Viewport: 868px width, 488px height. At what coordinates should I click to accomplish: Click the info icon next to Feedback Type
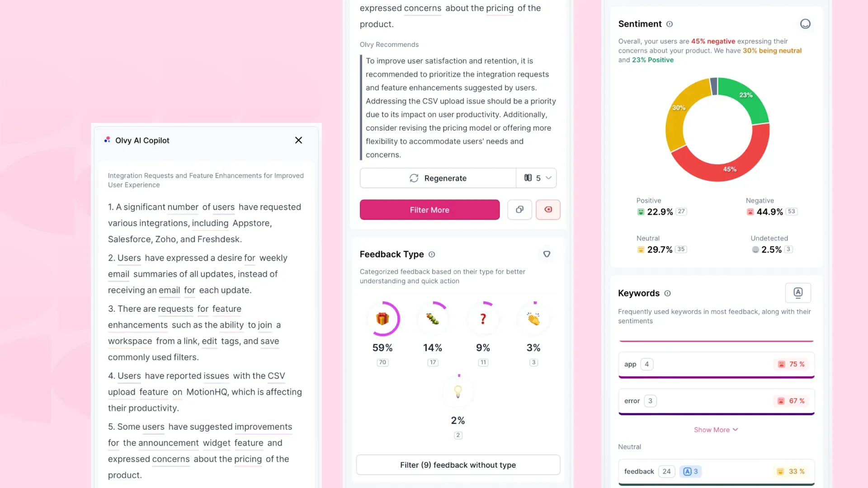pyautogui.click(x=432, y=254)
